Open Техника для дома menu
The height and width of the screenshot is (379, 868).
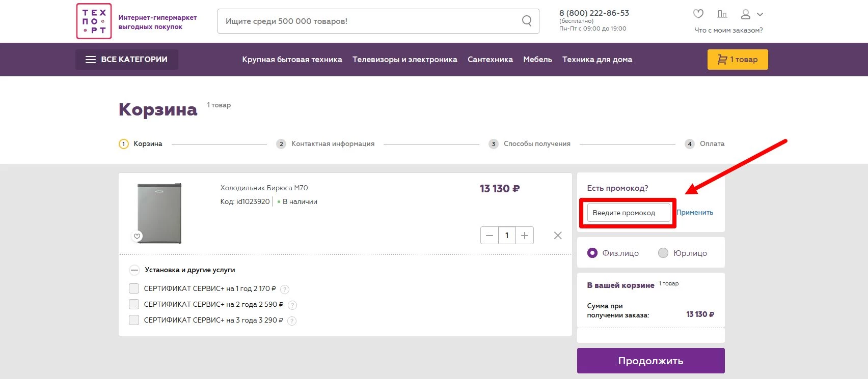[597, 60]
